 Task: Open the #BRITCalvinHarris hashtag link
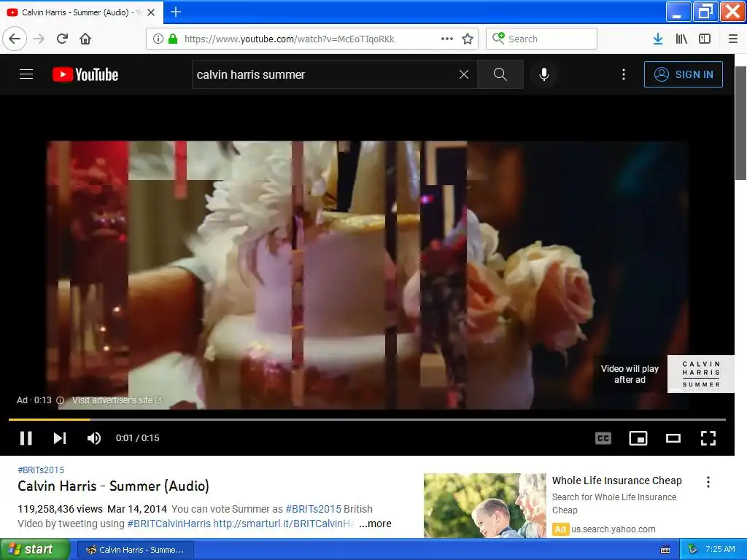click(169, 524)
